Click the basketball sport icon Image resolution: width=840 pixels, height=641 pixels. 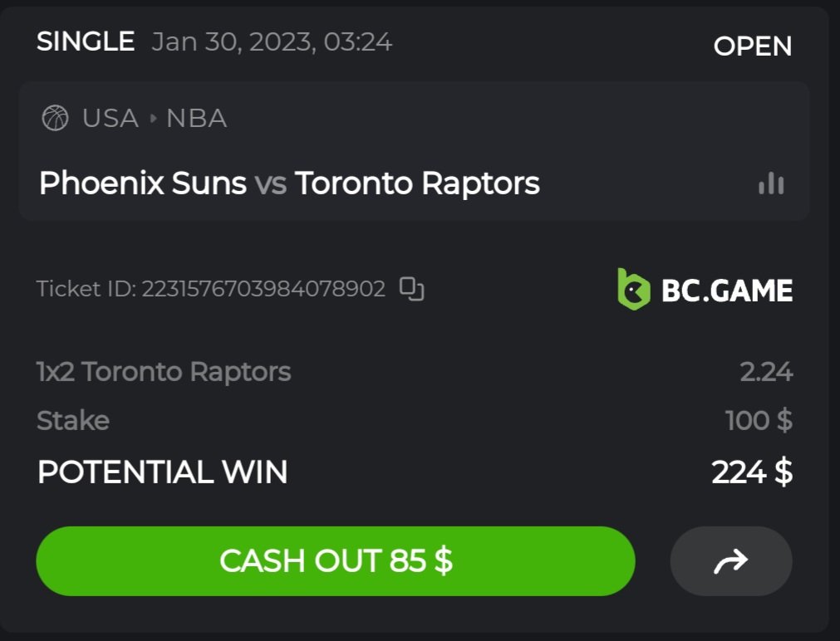(x=55, y=118)
